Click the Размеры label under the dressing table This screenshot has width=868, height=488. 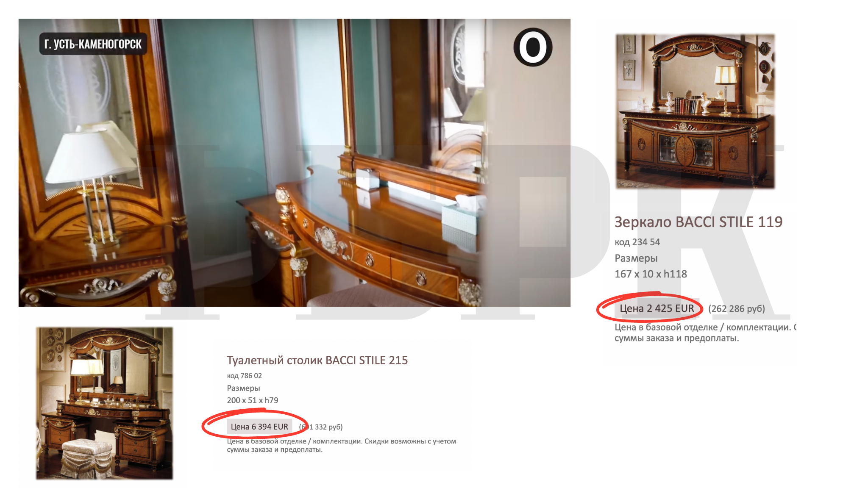click(x=243, y=388)
